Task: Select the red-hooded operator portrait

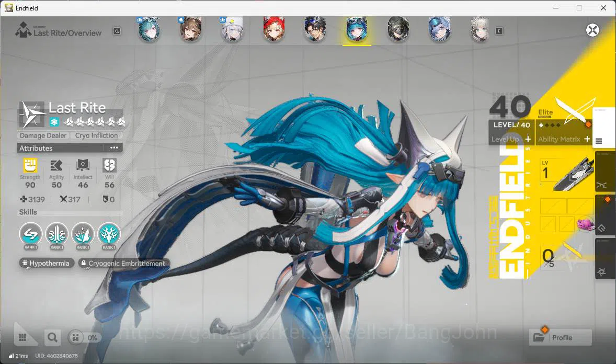Action: pos(274,29)
